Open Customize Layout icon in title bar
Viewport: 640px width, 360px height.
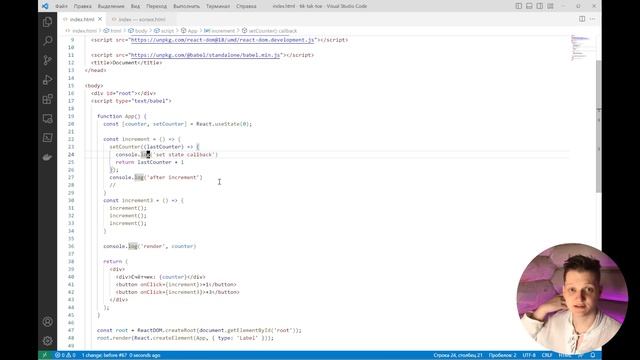click(550, 6)
